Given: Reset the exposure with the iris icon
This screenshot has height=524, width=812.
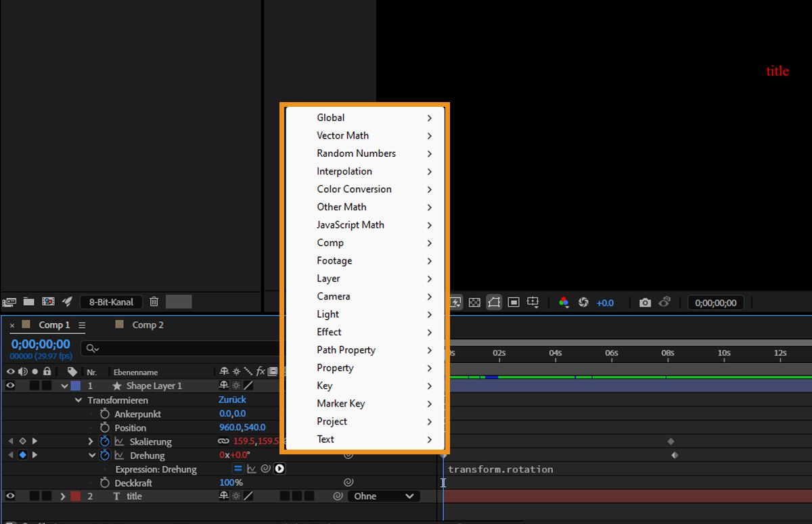Looking at the screenshot, I should (585, 302).
